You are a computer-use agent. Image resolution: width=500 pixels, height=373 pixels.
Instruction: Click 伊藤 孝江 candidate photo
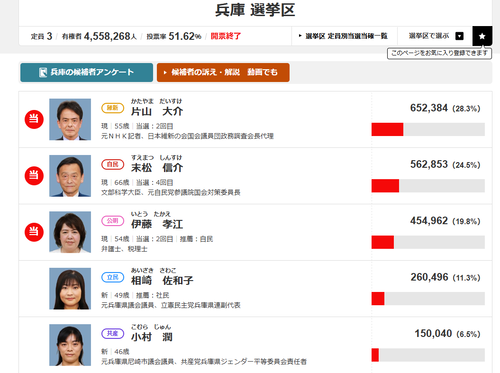(x=70, y=232)
